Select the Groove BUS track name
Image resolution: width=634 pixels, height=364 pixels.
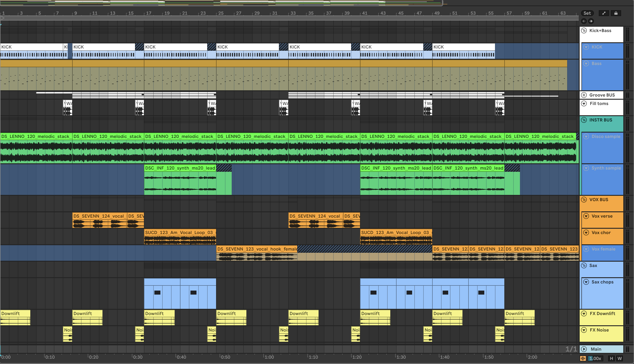pyautogui.click(x=602, y=95)
